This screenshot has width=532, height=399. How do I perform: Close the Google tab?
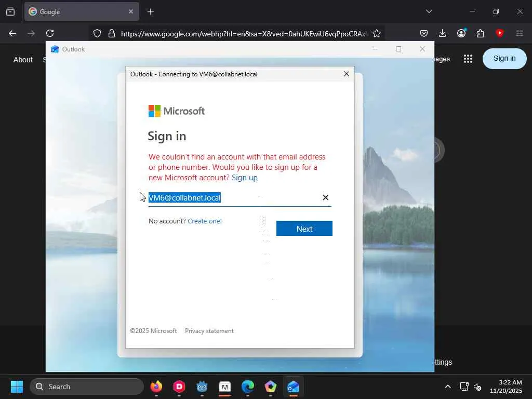click(x=130, y=11)
